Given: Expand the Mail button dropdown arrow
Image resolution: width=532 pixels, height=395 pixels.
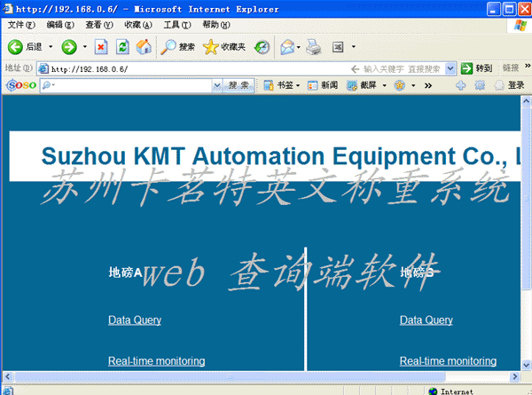Looking at the screenshot, I should pos(299,47).
